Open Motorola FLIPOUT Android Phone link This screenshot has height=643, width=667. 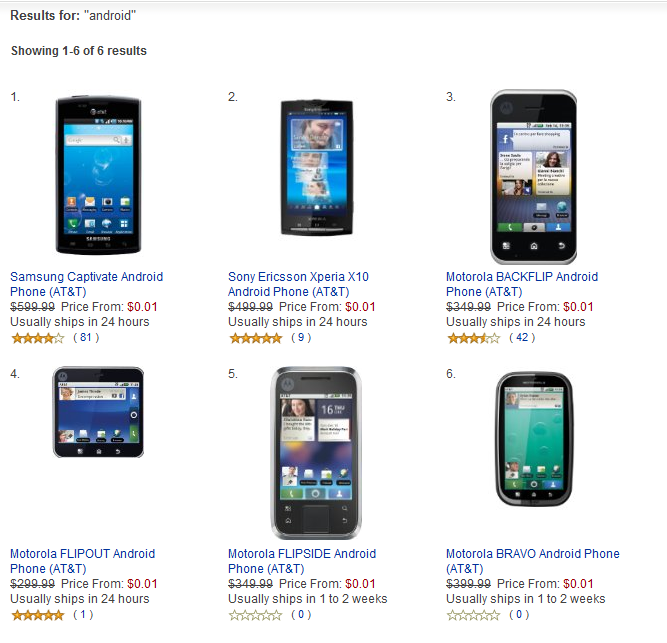click(82, 554)
